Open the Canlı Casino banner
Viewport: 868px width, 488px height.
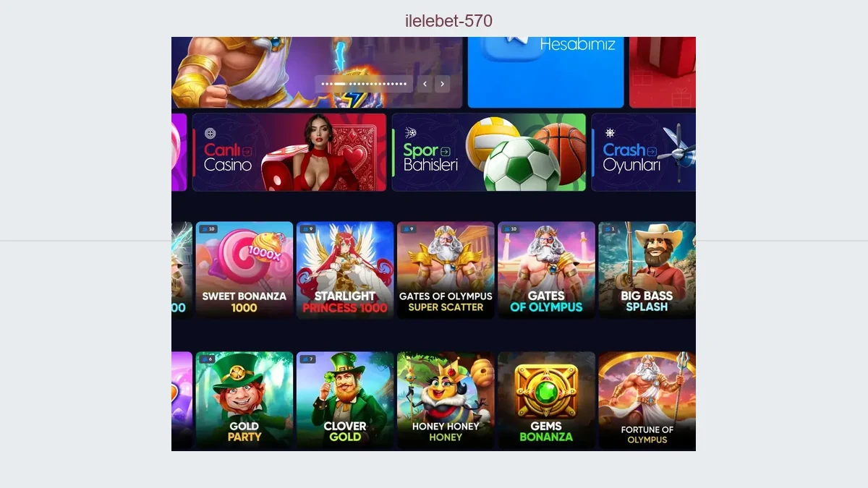[x=289, y=152]
